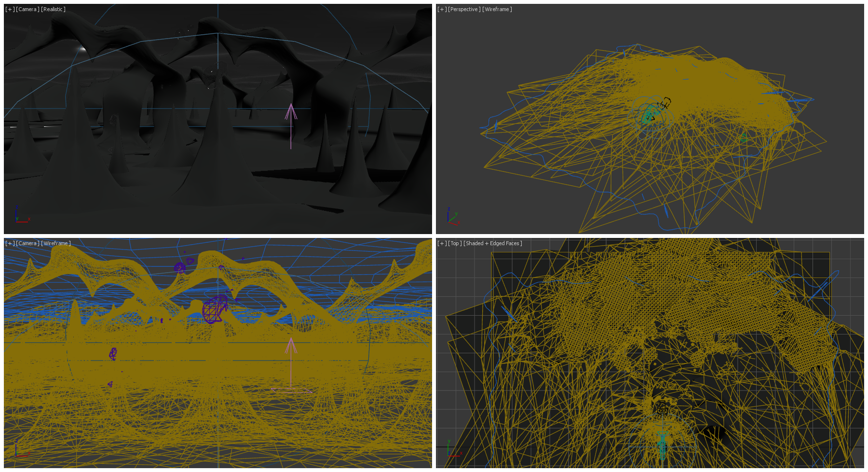Select the black camera icon in the Top viewport
The image size is (868, 472).
point(663,408)
